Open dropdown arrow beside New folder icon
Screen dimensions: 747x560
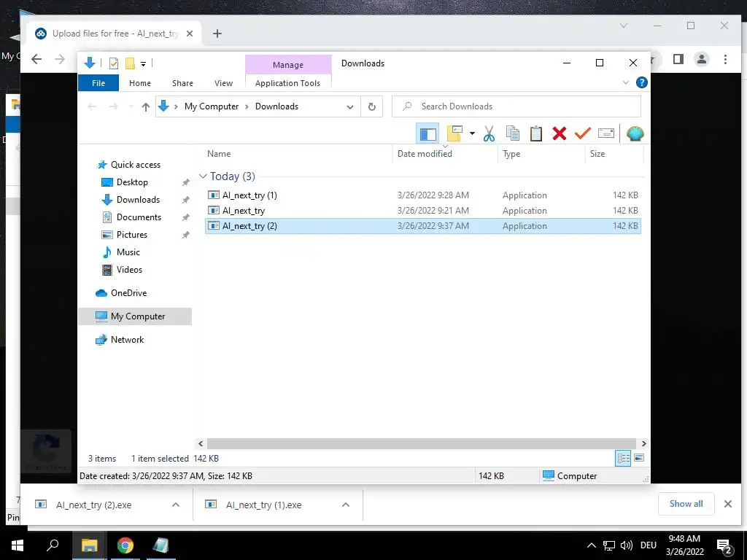click(x=472, y=133)
